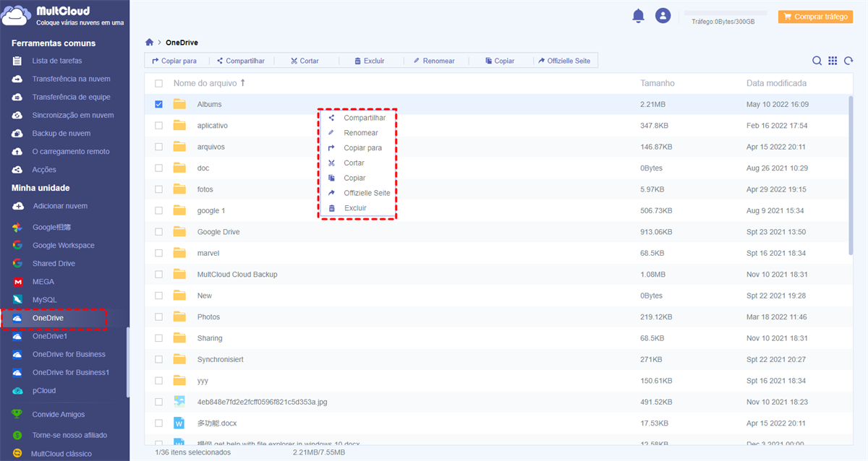This screenshot has width=868, height=461.
Task: Switch to MultCloud clássico
Action: coord(61,454)
